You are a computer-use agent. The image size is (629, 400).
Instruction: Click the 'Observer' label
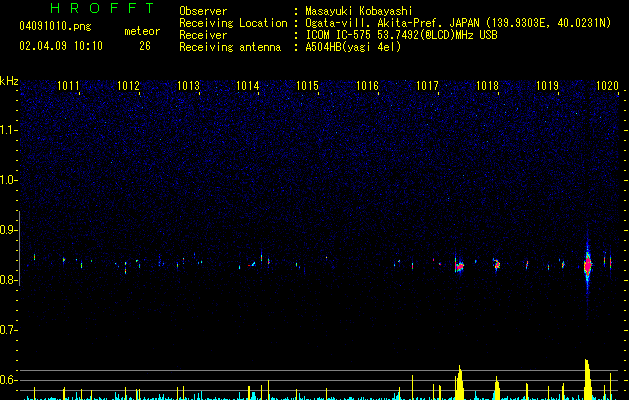pyautogui.click(x=203, y=11)
